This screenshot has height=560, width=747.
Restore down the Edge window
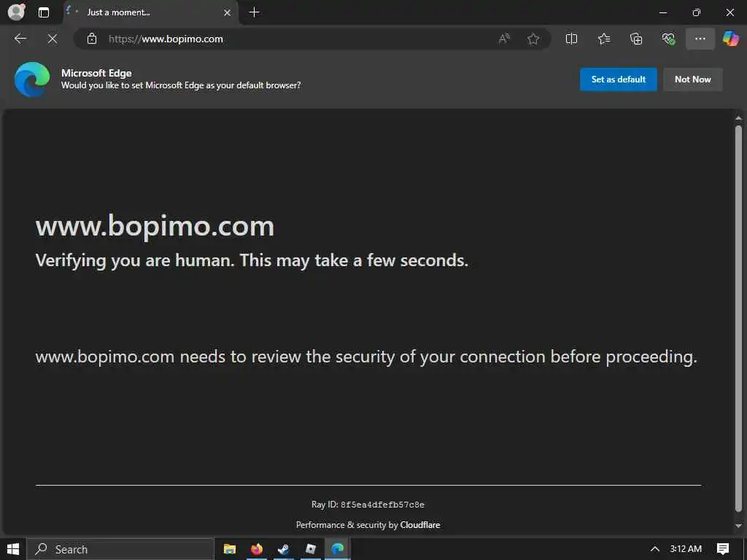point(696,12)
